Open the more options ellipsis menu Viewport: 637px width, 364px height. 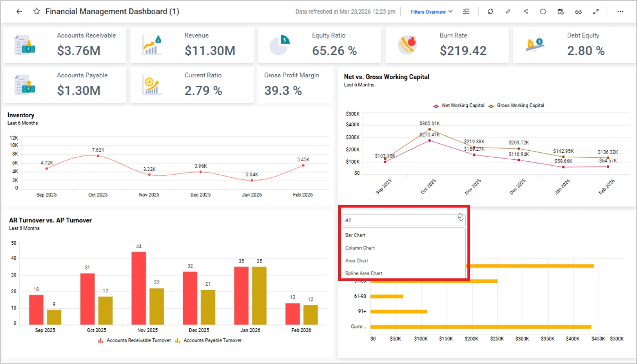coord(620,12)
